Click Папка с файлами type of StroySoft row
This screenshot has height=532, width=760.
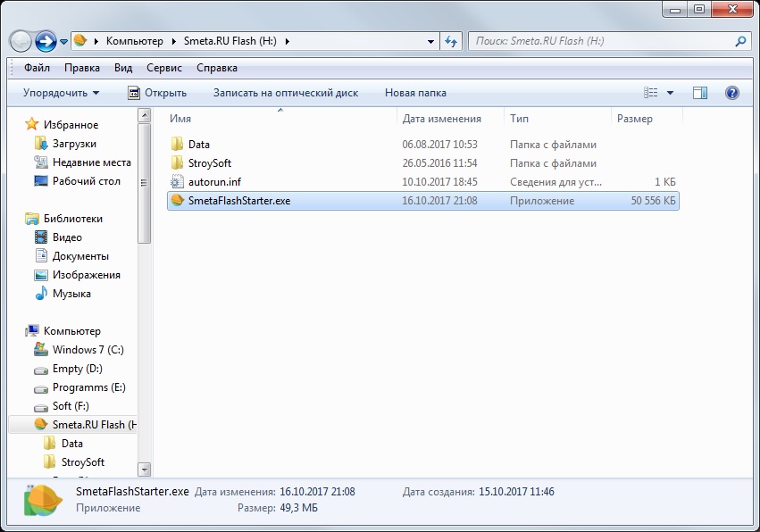click(x=553, y=163)
